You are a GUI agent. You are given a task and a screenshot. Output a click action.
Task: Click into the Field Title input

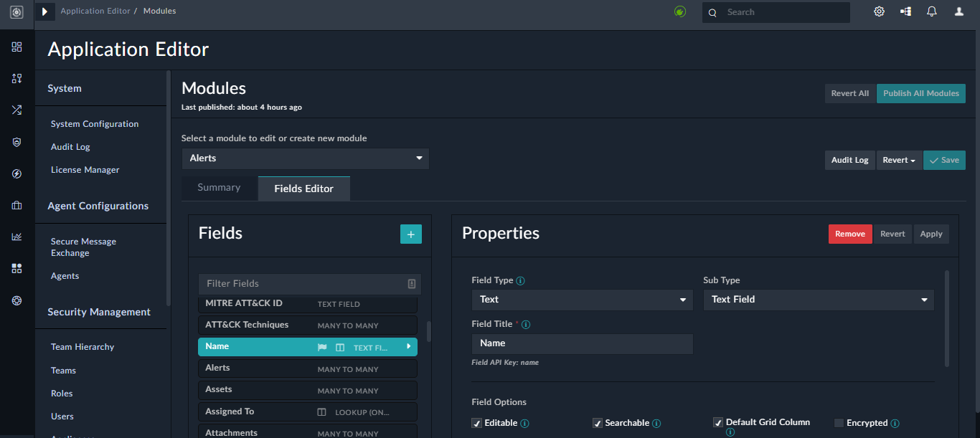pyautogui.click(x=582, y=343)
